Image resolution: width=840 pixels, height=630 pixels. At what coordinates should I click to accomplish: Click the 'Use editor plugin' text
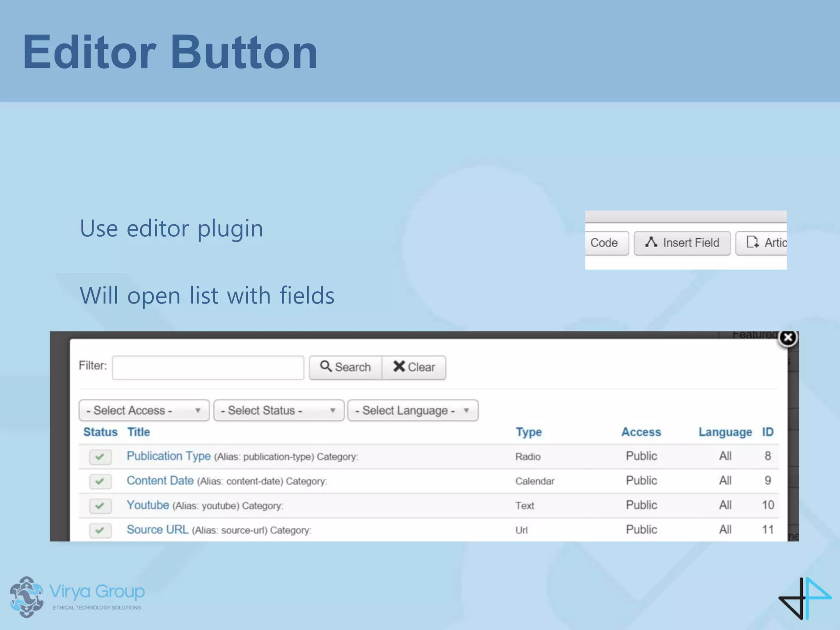(x=171, y=228)
